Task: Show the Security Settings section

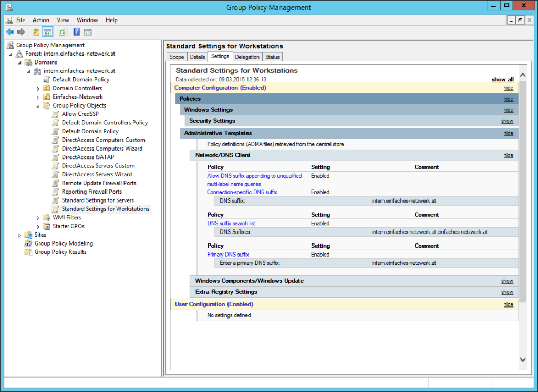Action: coord(506,121)
